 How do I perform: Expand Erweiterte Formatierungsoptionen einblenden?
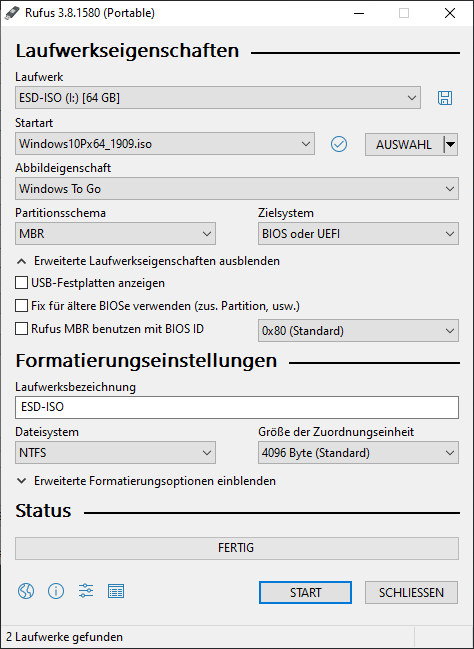(146, 481)
